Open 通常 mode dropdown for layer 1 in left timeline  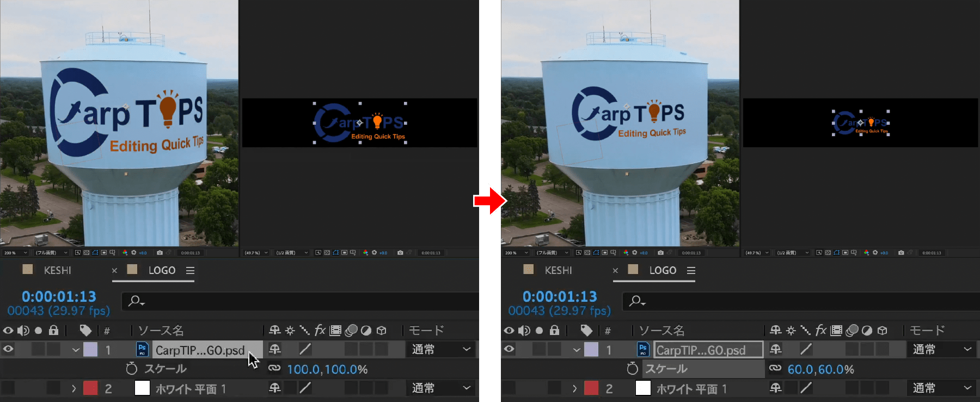click(440, 349)
